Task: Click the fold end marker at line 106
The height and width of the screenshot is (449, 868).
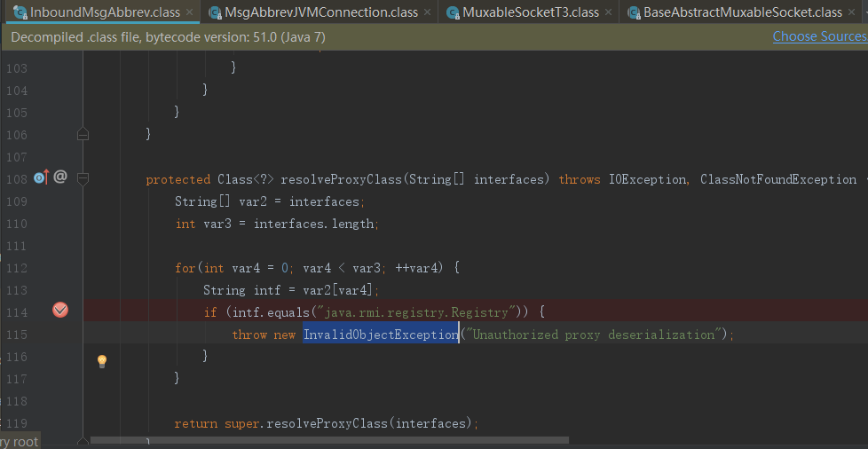Action: coord(83,133)
